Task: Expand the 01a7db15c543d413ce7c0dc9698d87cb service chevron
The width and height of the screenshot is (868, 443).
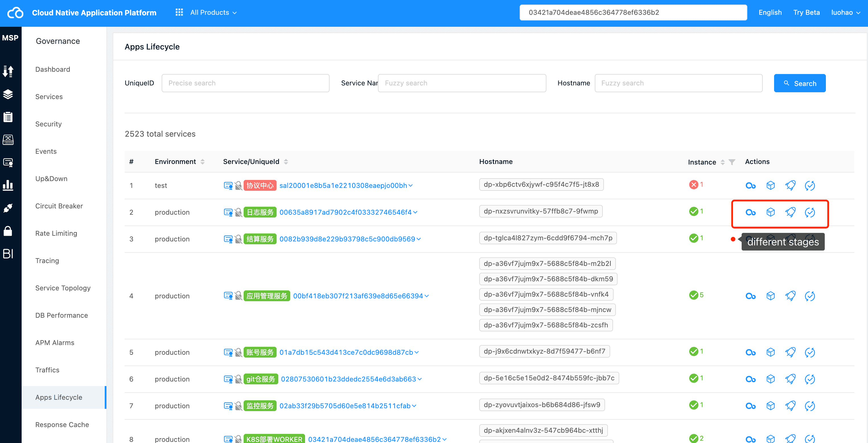Action: pyautogui.click(x=416, y=352)
